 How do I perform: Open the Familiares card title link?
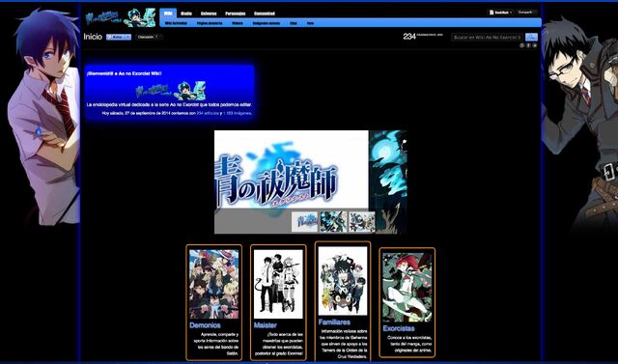point(334,322)
